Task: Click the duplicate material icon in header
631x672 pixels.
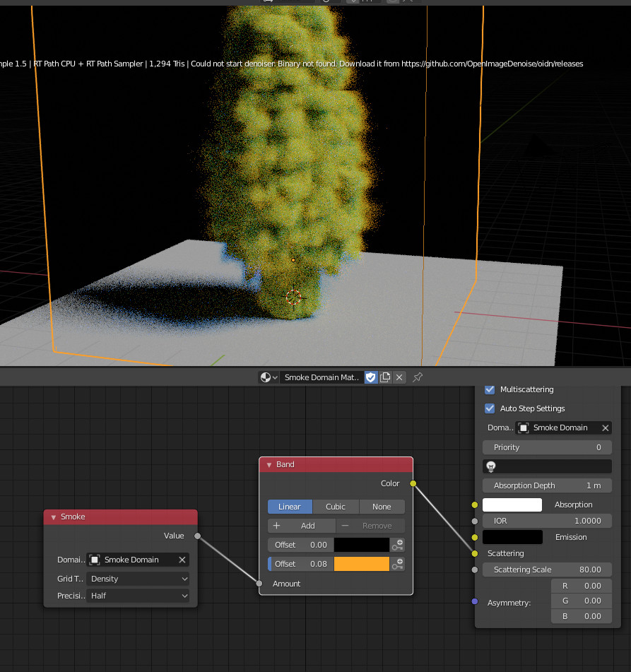Action: tap(385, 377)
